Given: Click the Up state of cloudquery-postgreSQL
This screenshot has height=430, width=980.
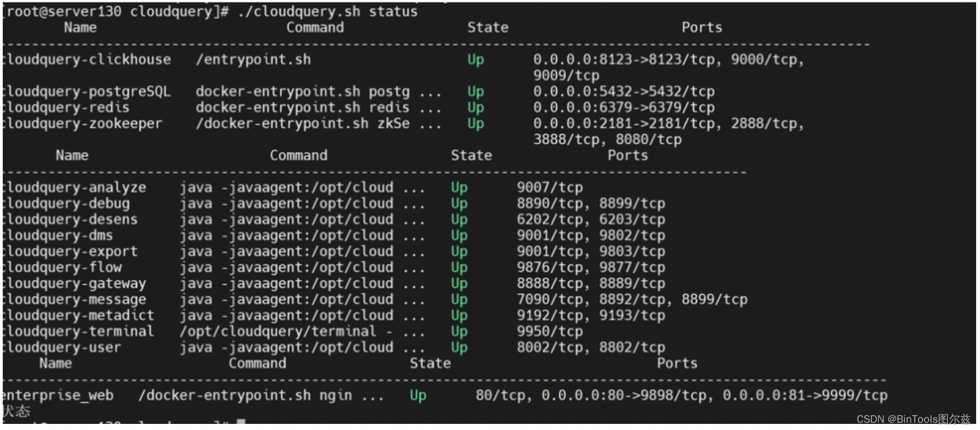Looking at the screenshot, I should coord(476,92).
